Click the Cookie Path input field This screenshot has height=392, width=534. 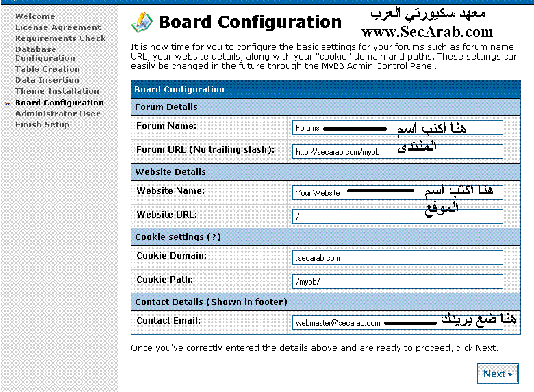point(398,281)
